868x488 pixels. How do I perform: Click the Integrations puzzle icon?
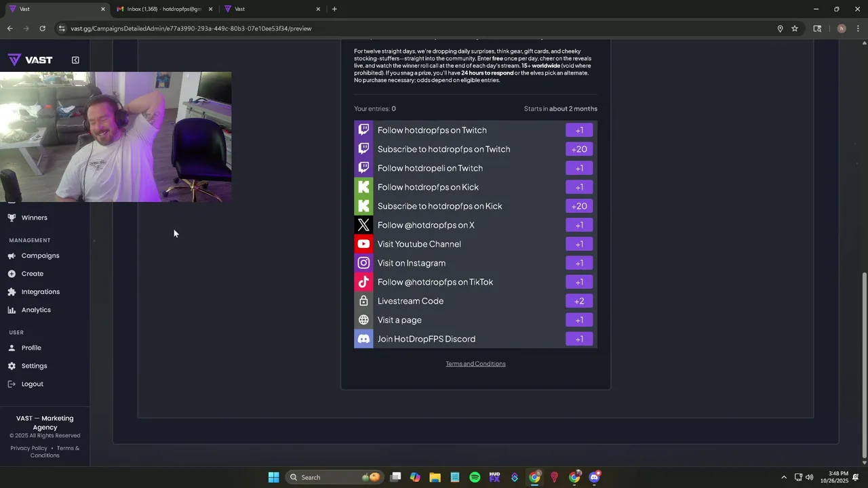tap(12, 292)
